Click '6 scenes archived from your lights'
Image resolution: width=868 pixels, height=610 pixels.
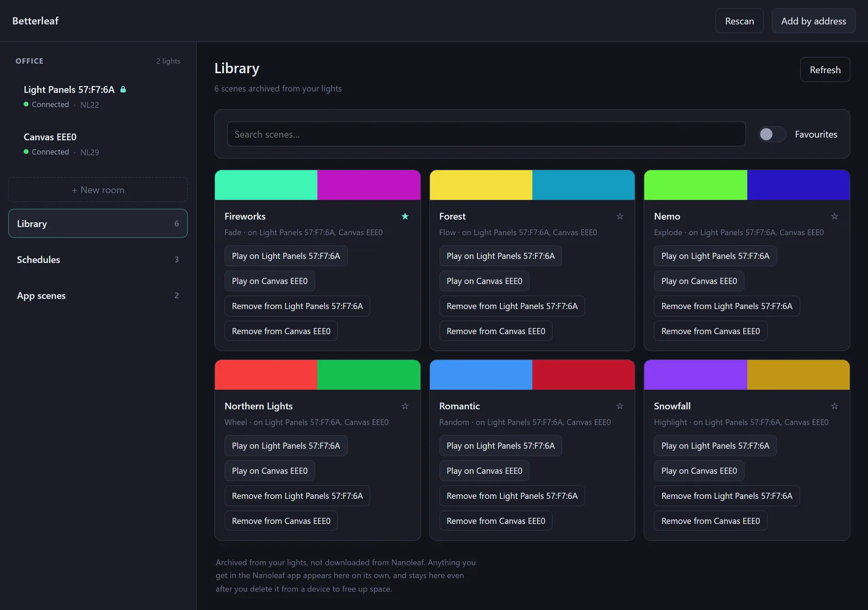[x=278, y=88]
